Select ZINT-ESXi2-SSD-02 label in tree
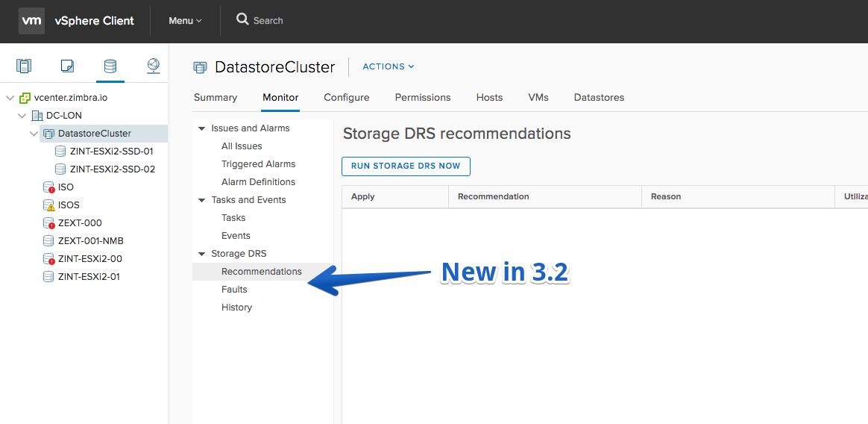This screenshot has height=424, width=868. [x=113, y=169]
